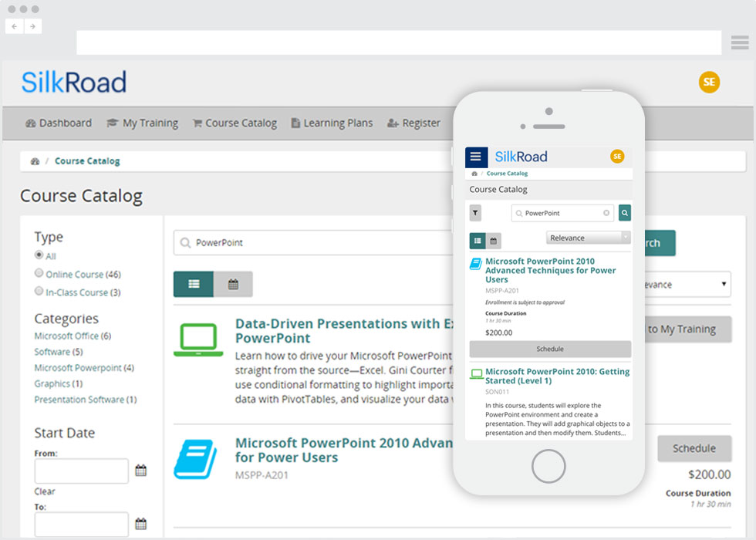Click the mobile Course Catalog breadcrumb
The height and width of the screenshot is (540, 756).
pos(508,174)
